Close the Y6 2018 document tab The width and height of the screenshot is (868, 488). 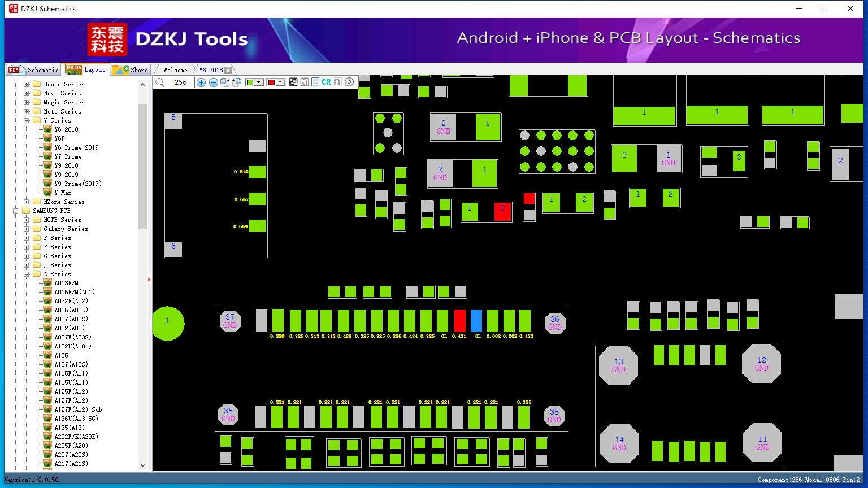pyautogui.click(x=228, y=70)
